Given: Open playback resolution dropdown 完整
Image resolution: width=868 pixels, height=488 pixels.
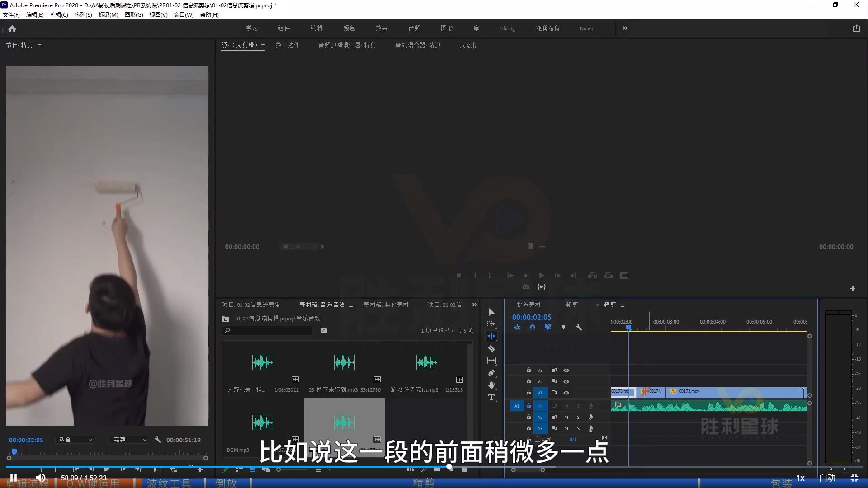Looking at the screenshot, I should (130, 440).
